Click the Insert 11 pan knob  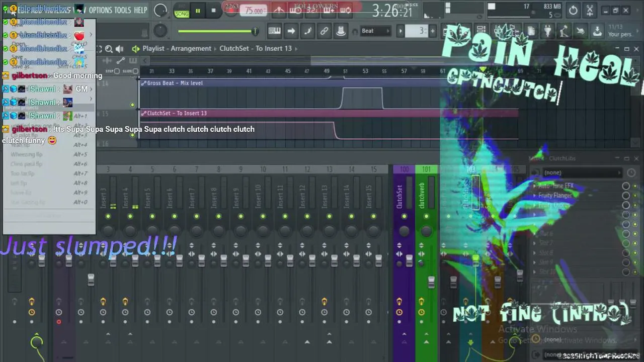point(285,231)
